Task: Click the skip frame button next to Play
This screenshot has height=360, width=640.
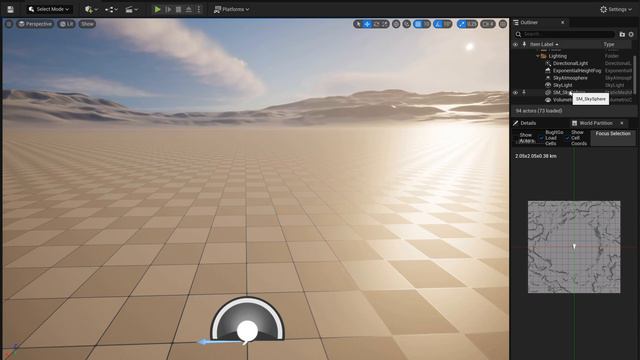Action: (168, 9)
